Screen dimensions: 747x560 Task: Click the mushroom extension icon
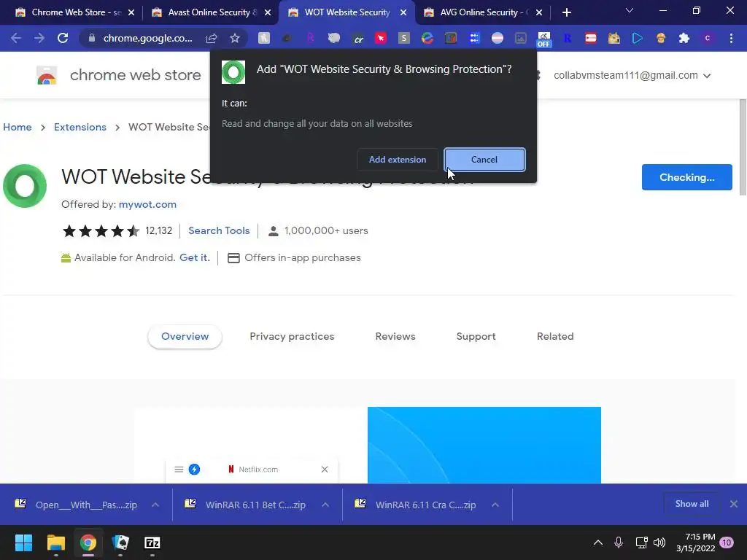tap(661, 38)
